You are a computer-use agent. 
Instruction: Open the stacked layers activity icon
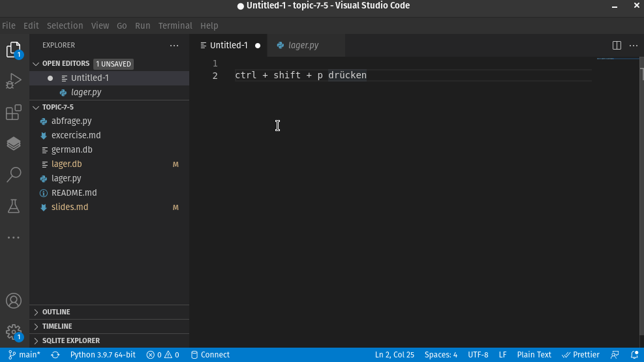pyautogui.click(x=14, y=143)
